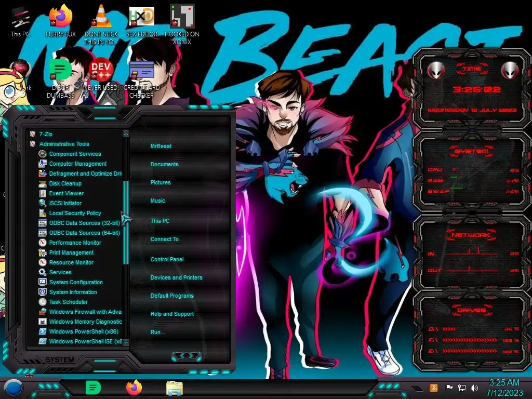Screen dimensions: 532x399
Task: Click the orange Java tray icon
Action: (x=433, y=388)
